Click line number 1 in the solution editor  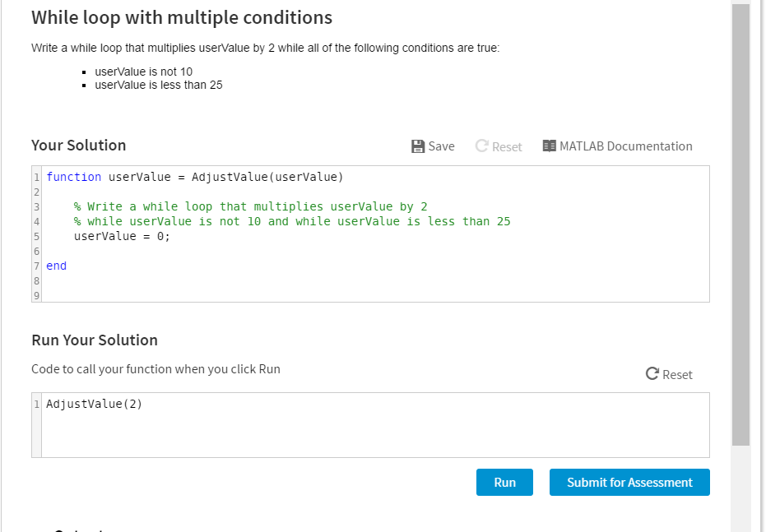point(37,177)
